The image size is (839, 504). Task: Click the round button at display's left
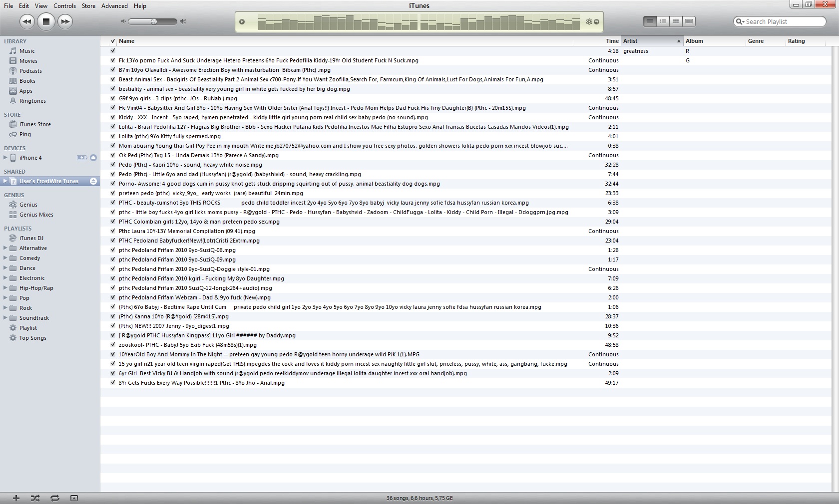pos(242,21)
